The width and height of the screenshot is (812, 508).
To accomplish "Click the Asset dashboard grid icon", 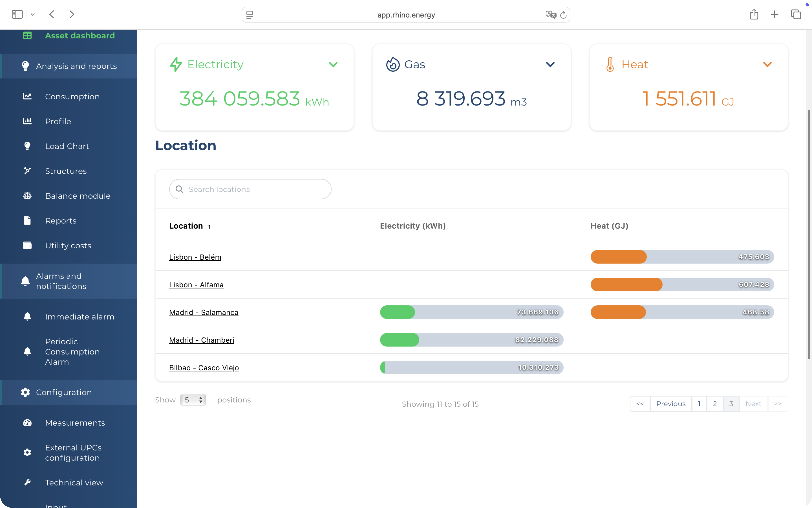I will [27, 36].
